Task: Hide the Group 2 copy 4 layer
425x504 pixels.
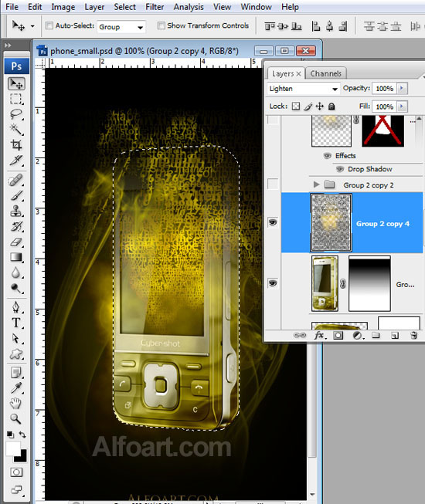Action: (x=273, y=222)
